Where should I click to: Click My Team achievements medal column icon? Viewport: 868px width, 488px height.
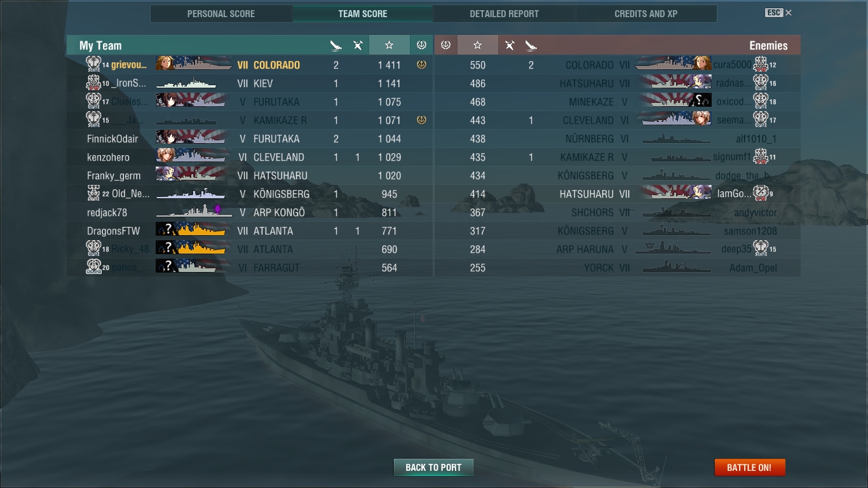click(x=421, y=45)
